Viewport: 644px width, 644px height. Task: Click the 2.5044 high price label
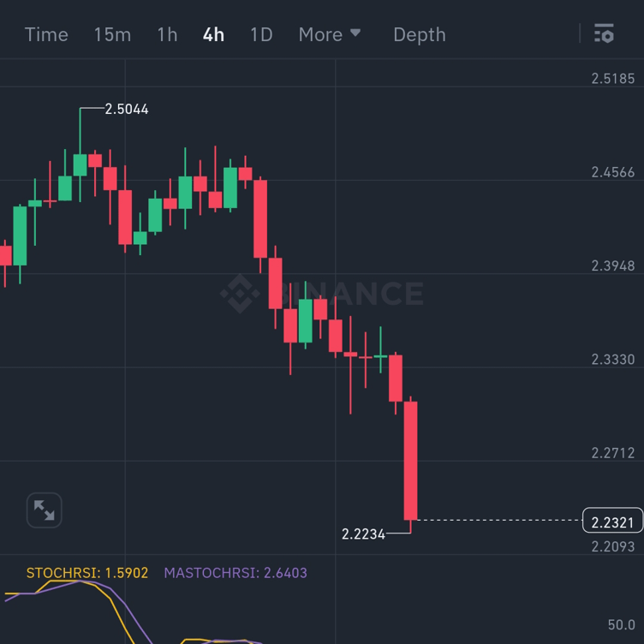click(x=127, y=109)
